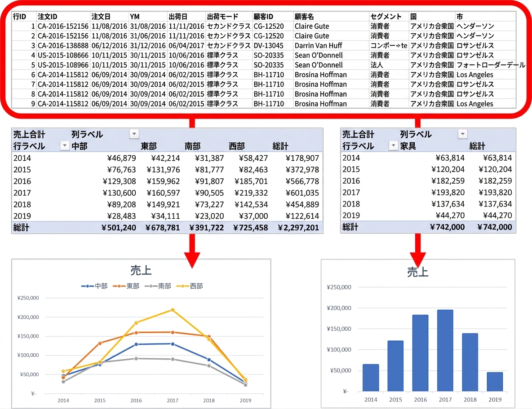
Task: Select the 市 column header cell
Action: 486,17
